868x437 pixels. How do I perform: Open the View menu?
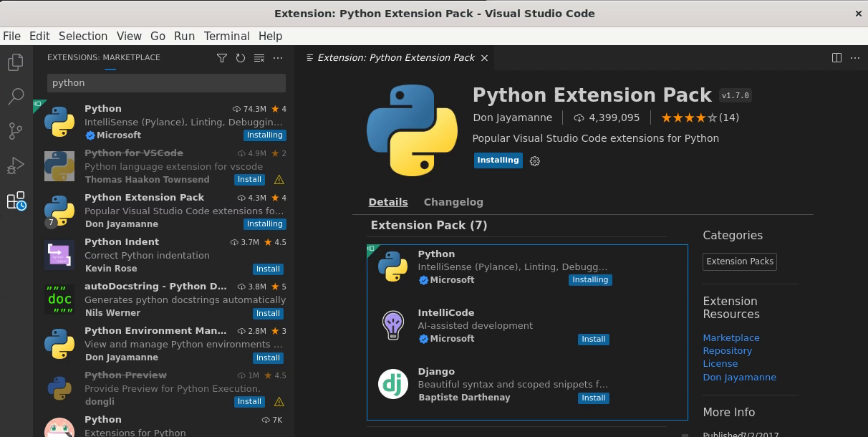click(x=129, y=36)
